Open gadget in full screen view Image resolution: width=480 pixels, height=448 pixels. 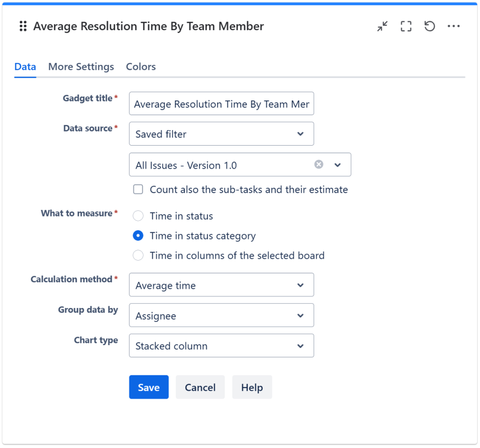pyautogui.click(x=406, y=26)
